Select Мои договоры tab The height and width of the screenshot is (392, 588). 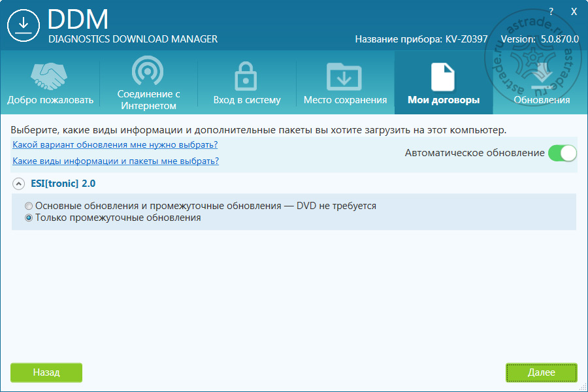444,82
